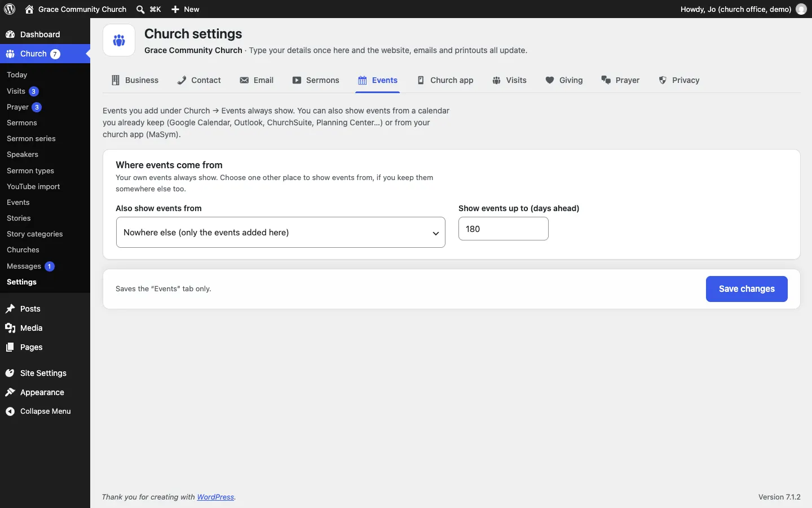Open the WordPress link in the footer

(x=215, y=497)
